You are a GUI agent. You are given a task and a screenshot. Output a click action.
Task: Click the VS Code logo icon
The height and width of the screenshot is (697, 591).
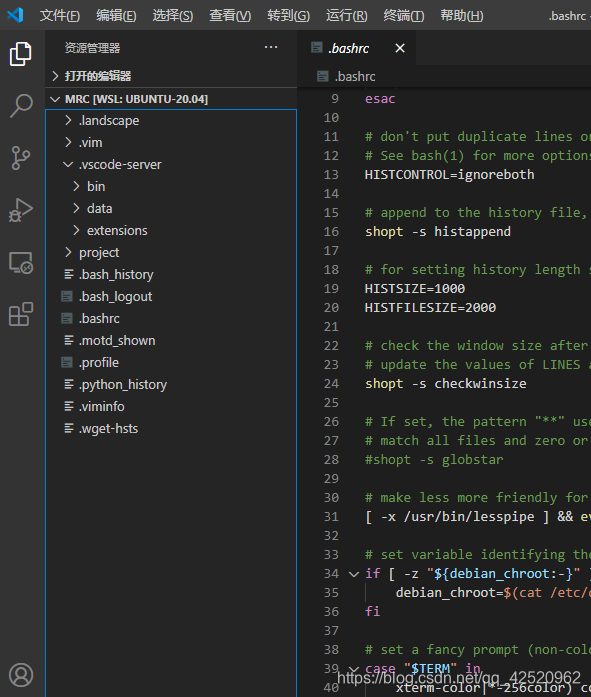coord(16,15)
